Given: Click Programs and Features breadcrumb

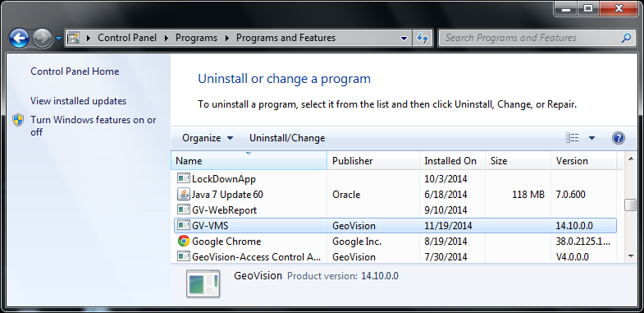Looking at the screenshot, I should [x=285, y=38].
